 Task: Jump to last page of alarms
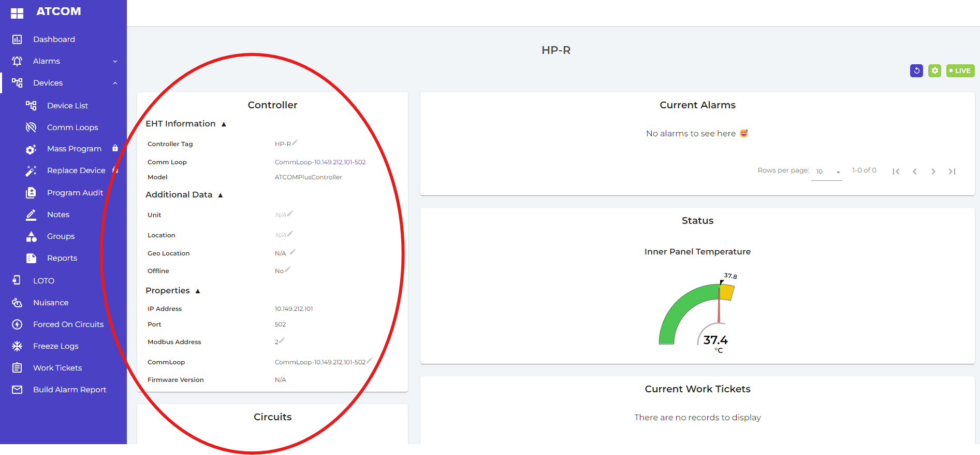click(952, 172)
